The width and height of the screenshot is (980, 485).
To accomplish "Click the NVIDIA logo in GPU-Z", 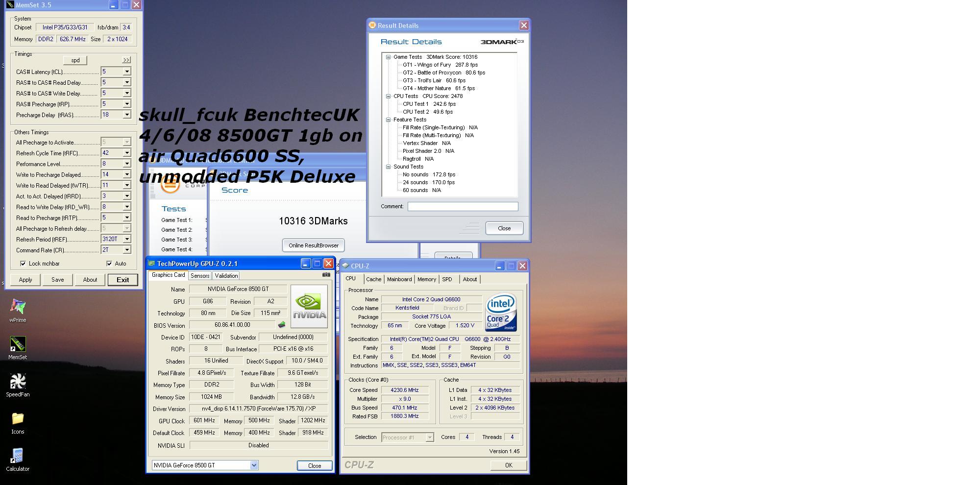I will pyautogui.click(x=309, y=307).
